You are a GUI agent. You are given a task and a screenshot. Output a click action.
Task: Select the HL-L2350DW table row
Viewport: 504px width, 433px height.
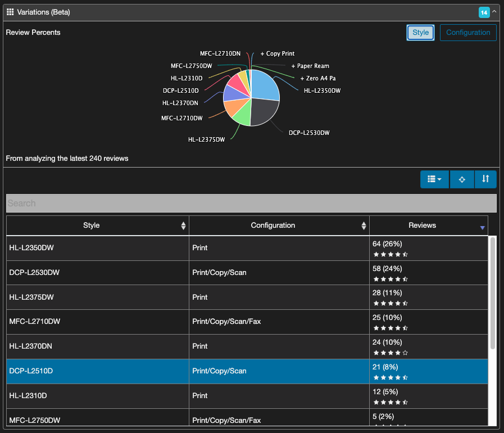(x=247, y=249)
